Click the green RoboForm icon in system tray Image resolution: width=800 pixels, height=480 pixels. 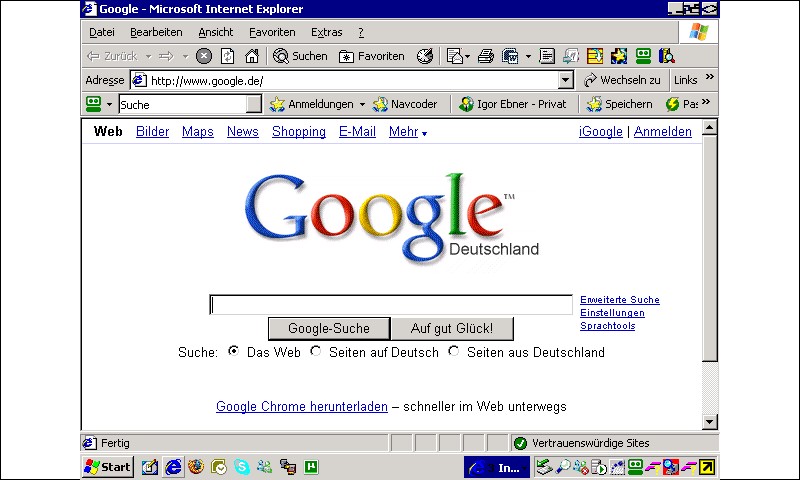[636, 467]
